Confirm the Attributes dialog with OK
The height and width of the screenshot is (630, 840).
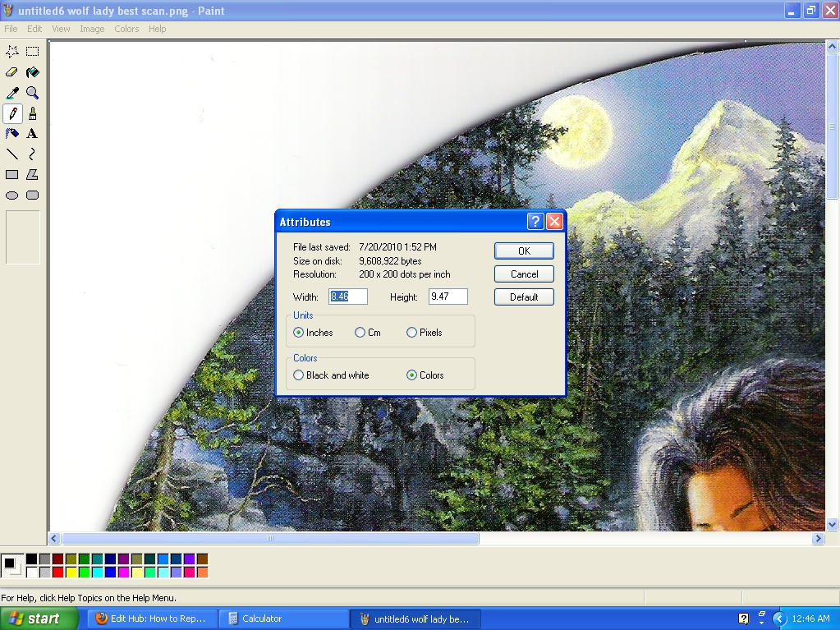tap(524, 251)
